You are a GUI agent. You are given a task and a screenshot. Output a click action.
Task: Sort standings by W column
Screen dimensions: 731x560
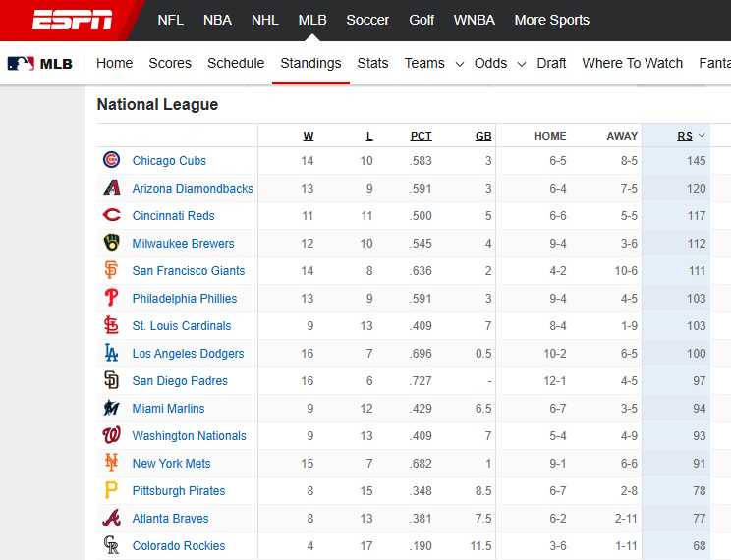coord(309,136)
